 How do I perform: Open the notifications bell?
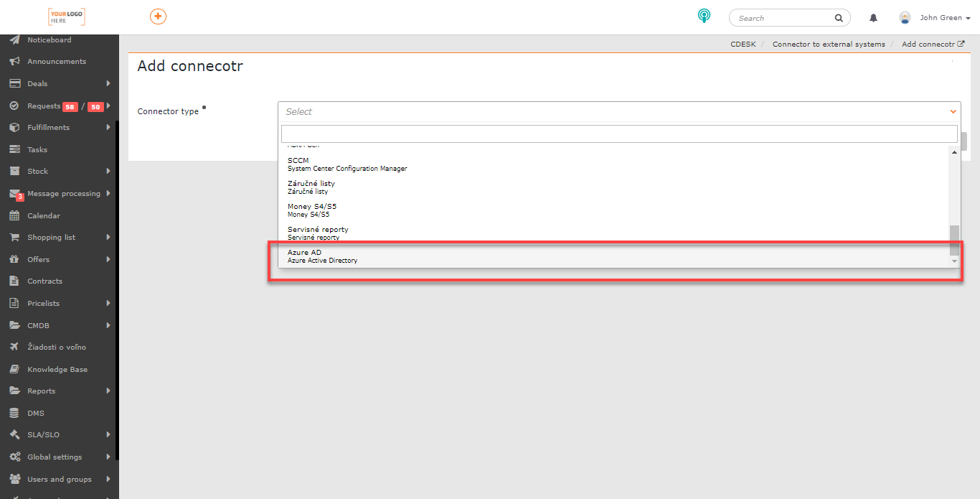[x=873, y=18]
